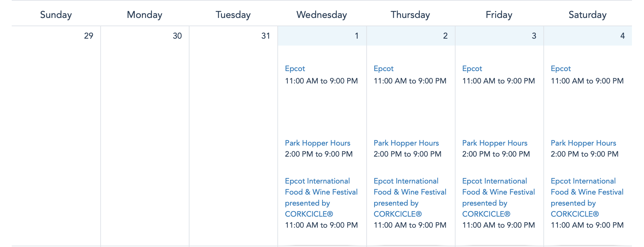
Task: Select date 2 in the calendar
Action: tap(445, 36)
